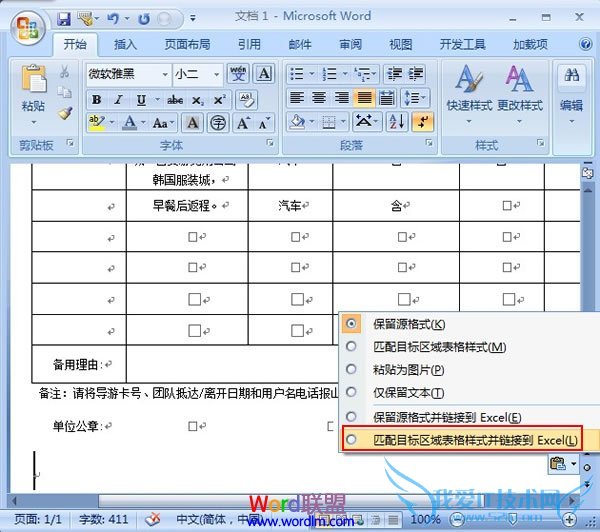
Task: Apply yellow text highlight color
Action: (96, 123)
